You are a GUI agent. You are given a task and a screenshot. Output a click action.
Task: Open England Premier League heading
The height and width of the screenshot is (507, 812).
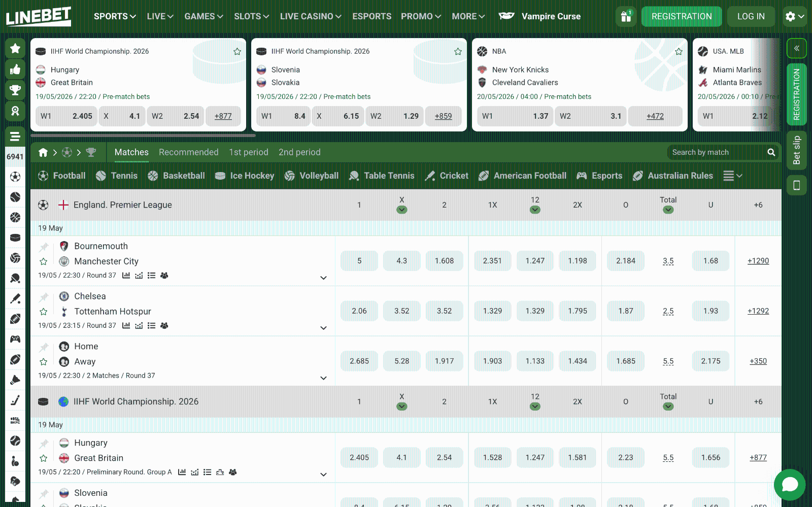[x=123, y=205]
